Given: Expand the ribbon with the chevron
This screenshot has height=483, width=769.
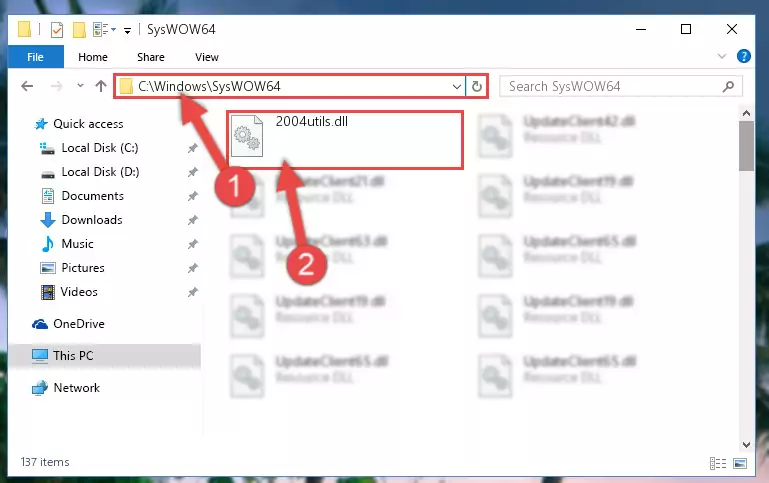Looking at the screenshot, I should click(722, 56).
